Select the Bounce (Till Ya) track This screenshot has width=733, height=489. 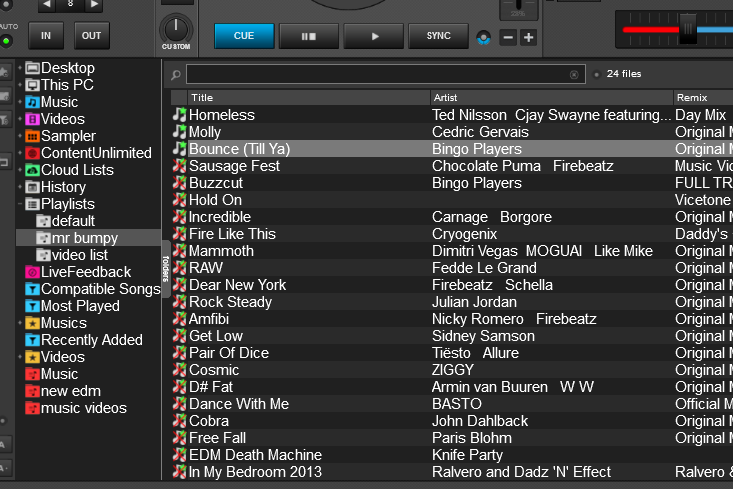(452, 149)
